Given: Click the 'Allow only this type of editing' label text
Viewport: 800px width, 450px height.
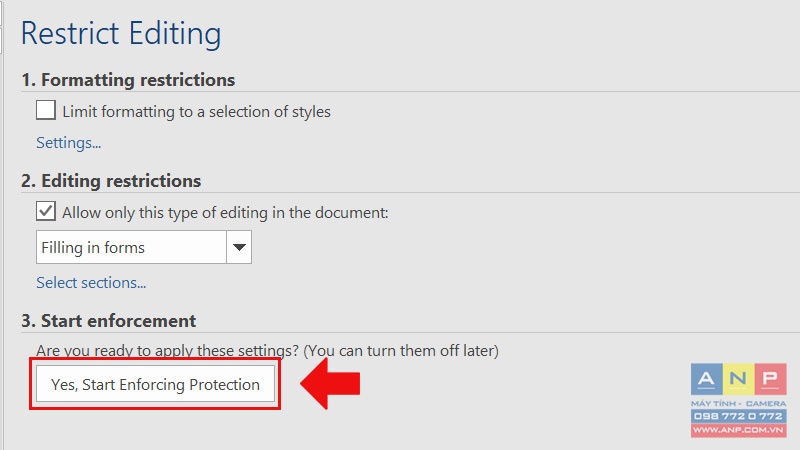Looking at the screenshot, I should pos(225,213).
